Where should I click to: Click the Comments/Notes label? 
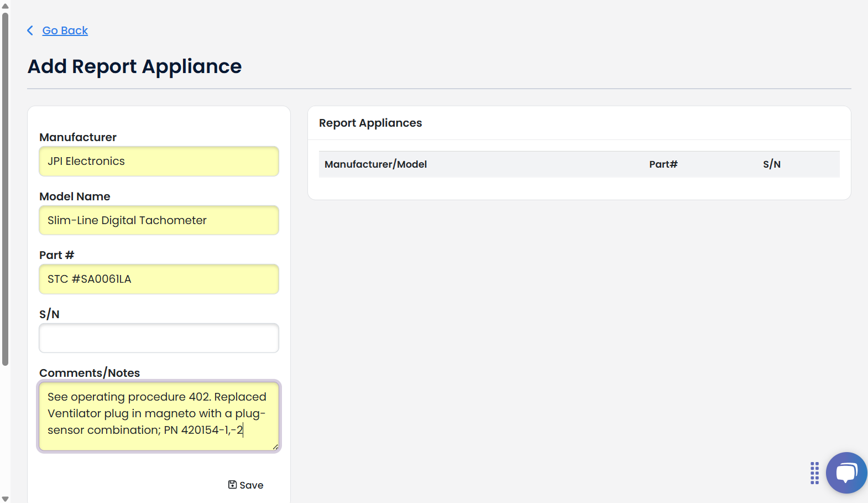pos(90,373)
